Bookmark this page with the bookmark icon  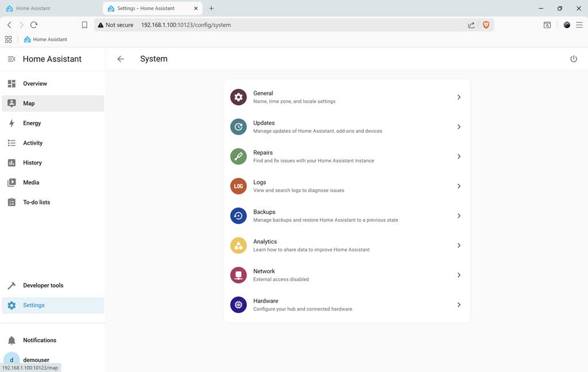point(84,25)
